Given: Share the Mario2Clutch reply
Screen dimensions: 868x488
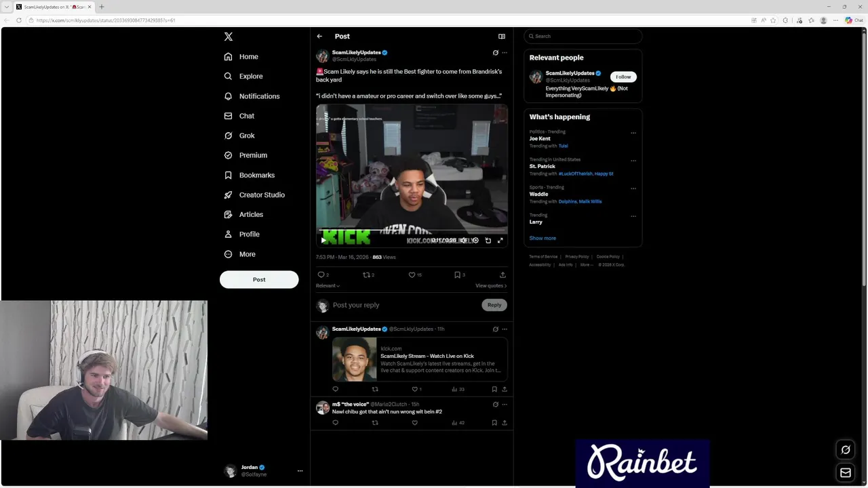Looking at the screenshot, I should pos(505,423).
